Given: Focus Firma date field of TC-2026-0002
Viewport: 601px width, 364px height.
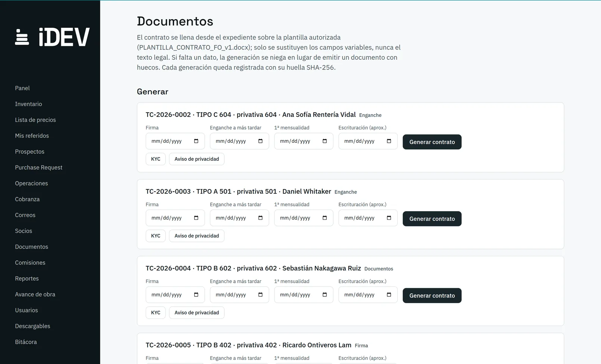Looking at the screenshot, I should 175,141.
